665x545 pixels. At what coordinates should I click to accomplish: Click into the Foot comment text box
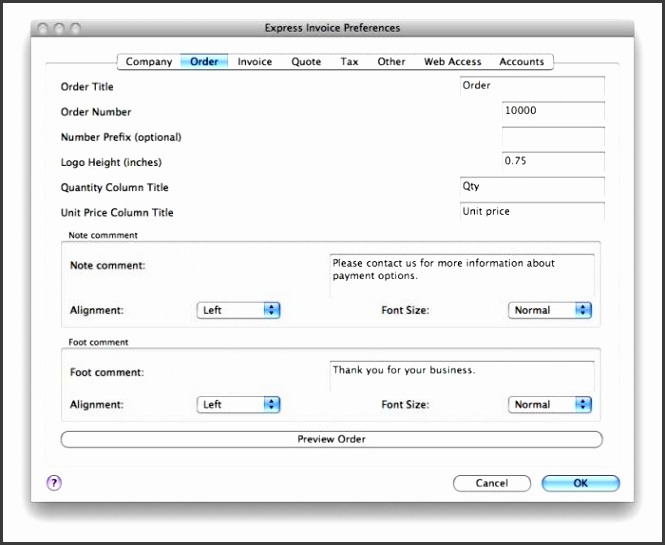point(462,376)
